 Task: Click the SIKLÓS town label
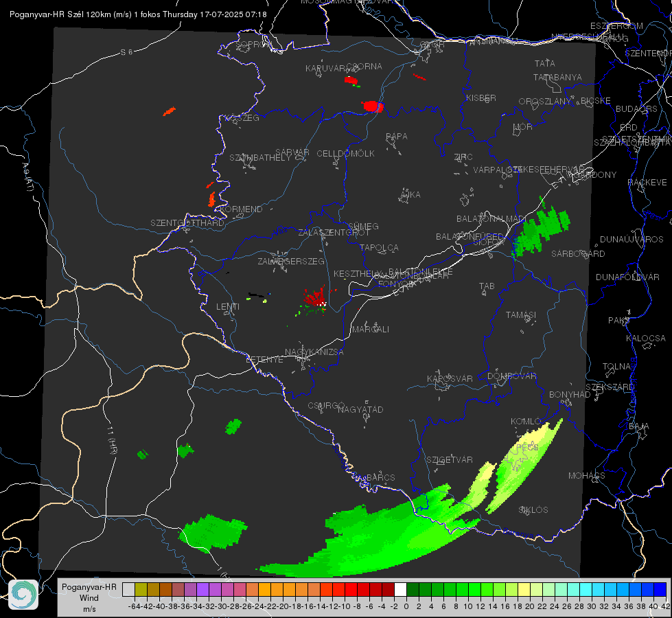[x=533, y=510]
